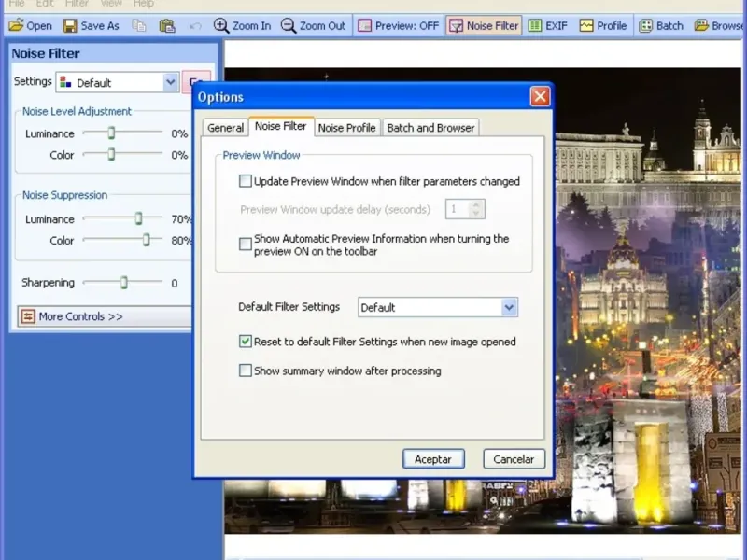The width and height of the screenshot is (747, 560).
Task: Enable Show summary window after processing
Action: (246, 371)
